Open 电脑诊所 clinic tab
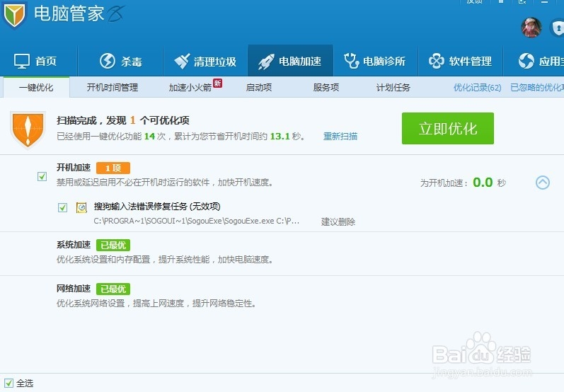This screenshot has width=564, height=392. coord(375,61)
